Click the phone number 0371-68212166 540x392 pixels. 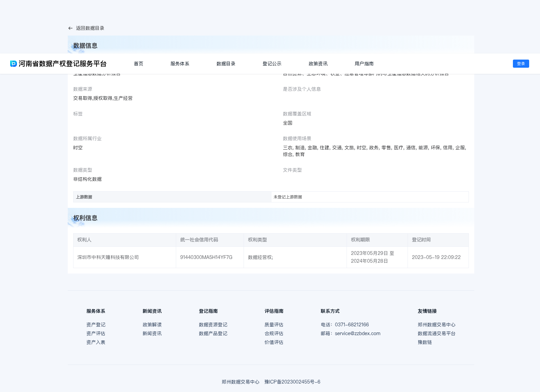click(x=352, y=325)
